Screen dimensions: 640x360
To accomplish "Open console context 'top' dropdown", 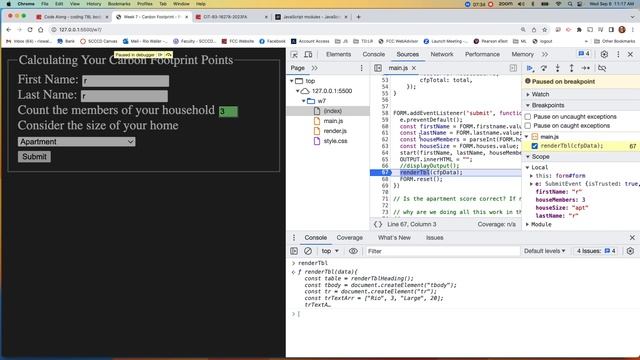I will pos(330,251).
